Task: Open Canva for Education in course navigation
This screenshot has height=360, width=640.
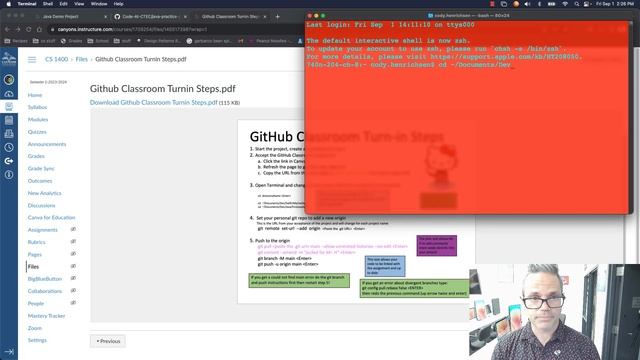Action: coord(51,218)
